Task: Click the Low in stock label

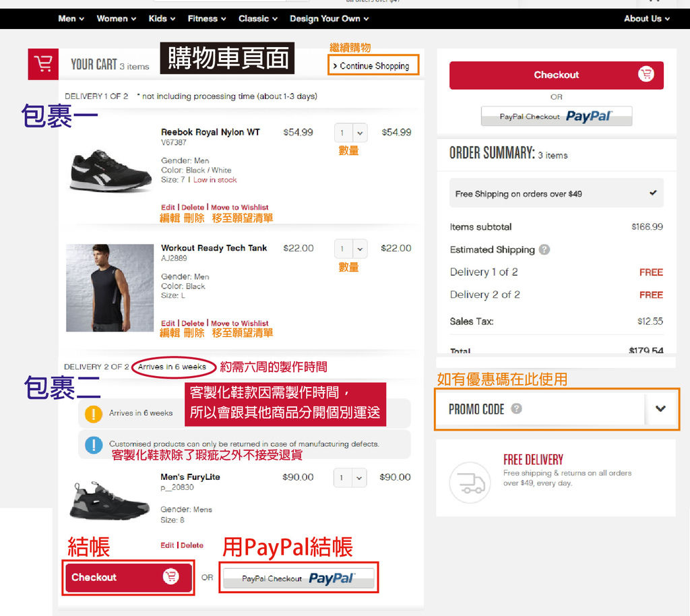Action: pyautogui.click(x=215, y=180)
